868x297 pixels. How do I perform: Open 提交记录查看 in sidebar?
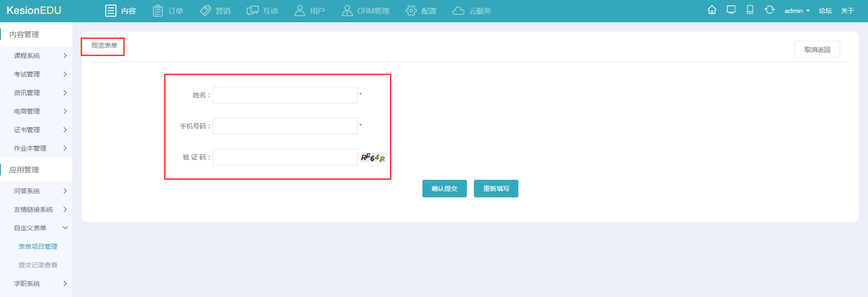click(38, 265)
